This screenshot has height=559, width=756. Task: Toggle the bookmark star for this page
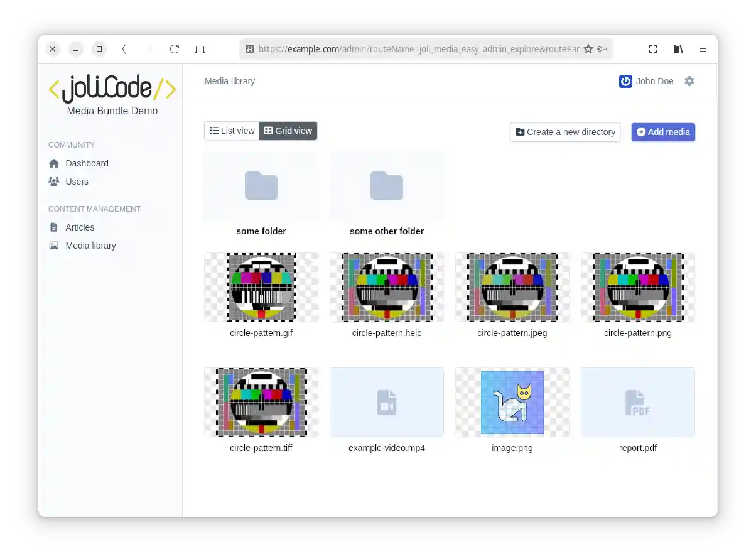[588, 48]
